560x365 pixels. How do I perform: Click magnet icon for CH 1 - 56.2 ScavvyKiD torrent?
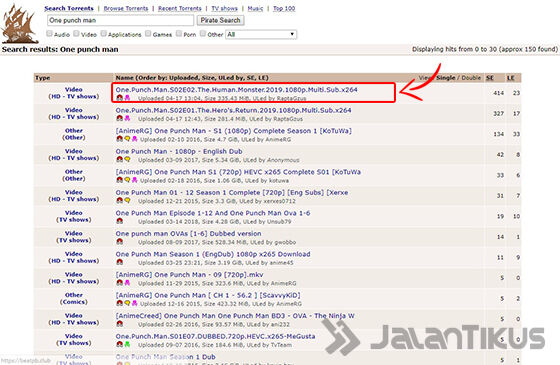(120, 303)
